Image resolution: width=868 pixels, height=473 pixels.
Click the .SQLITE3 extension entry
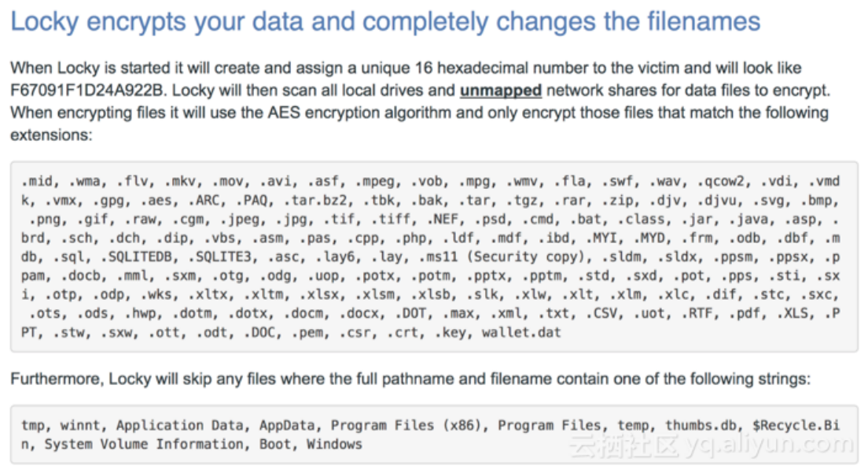208,256
